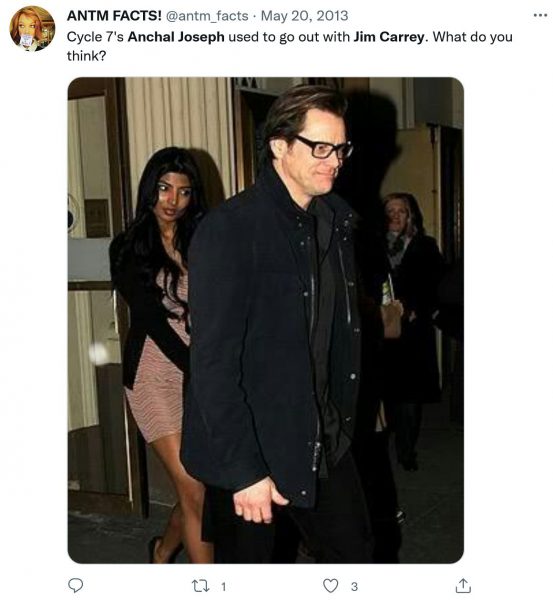Image resolution: width=553 pixels, height=600 pixels.
Task: Visit the @antm_facts handle link
Action: pos(207,16)
